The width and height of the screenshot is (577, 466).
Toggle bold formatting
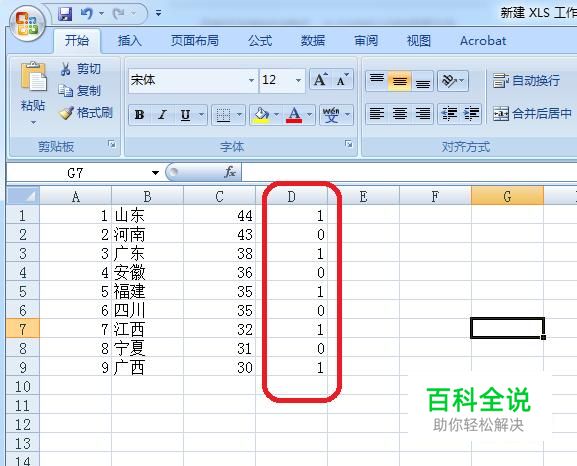point(139,115)
